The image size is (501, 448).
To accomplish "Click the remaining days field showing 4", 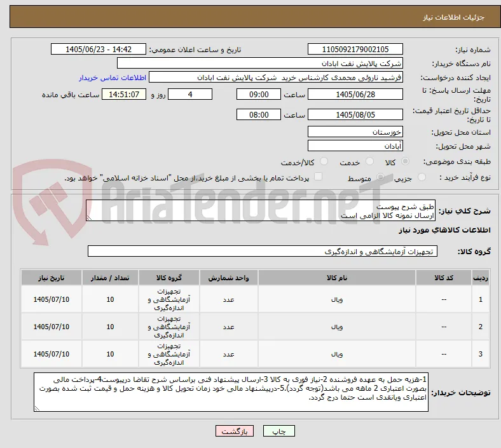I will (190, 95).
